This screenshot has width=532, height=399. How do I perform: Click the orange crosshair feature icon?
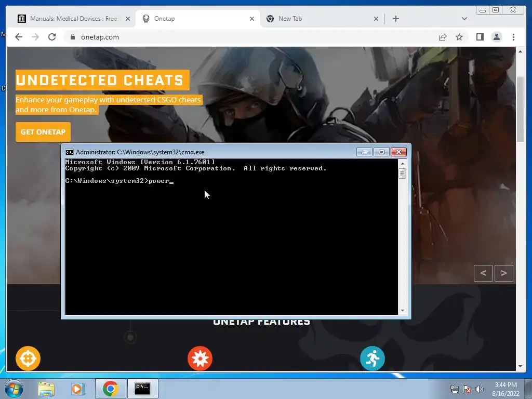(x=28, y=358)
